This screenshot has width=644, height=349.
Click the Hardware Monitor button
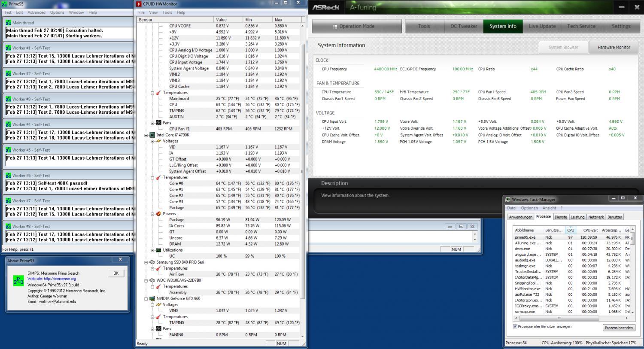614,47
